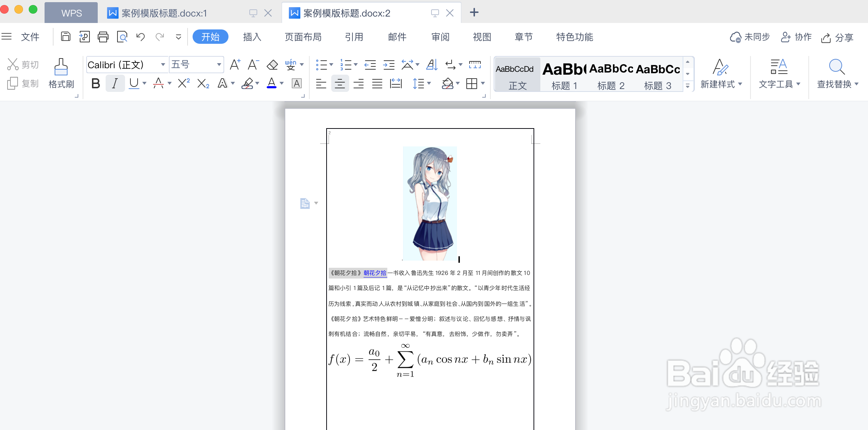Screen dimensions: 868x430
Task: Apply the blue font color A swatch
Action: [x=272, y=83]
